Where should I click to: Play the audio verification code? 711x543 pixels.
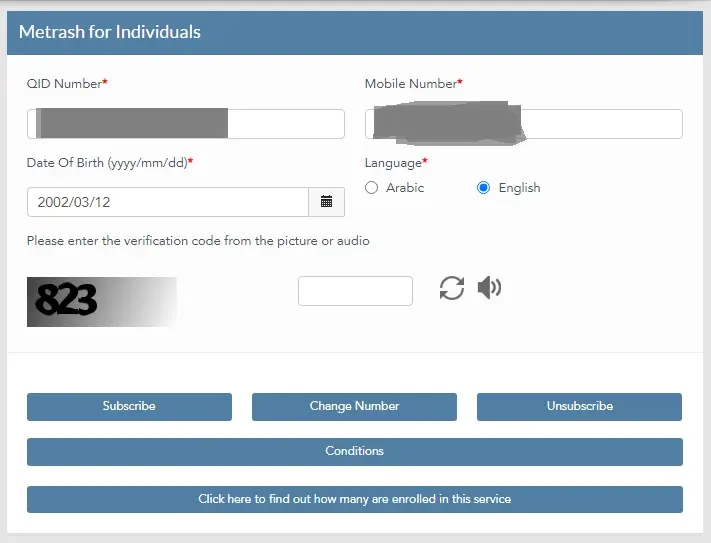pyautogui.click(x=489, y=288)
